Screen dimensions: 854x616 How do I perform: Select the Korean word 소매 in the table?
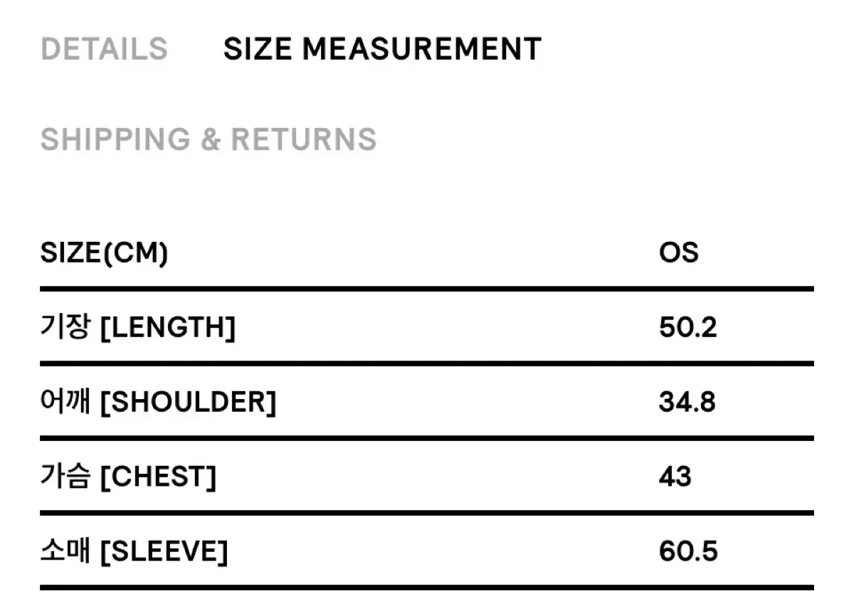tap(65, 551)
